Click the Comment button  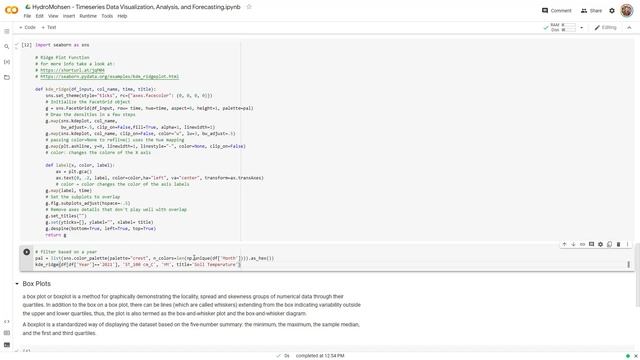(557, 11)
